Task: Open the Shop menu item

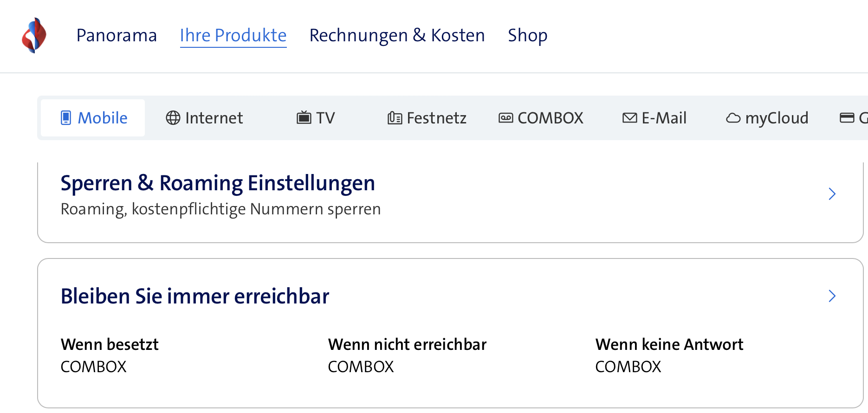Action: tap(527, 36)
